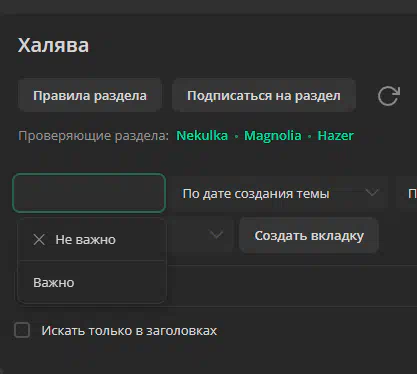
Task: Click the X icon beside Не важно
Action: pos(39,239)
